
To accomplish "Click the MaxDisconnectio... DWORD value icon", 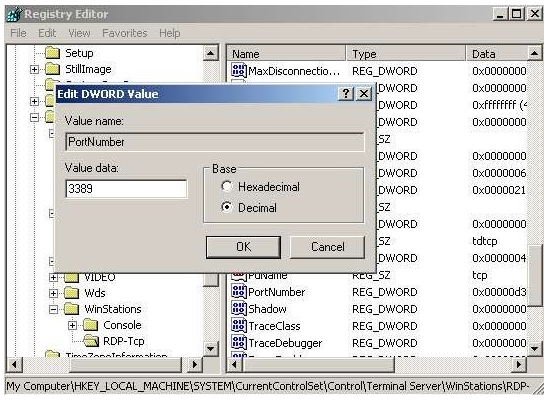I will click(239, 71).
